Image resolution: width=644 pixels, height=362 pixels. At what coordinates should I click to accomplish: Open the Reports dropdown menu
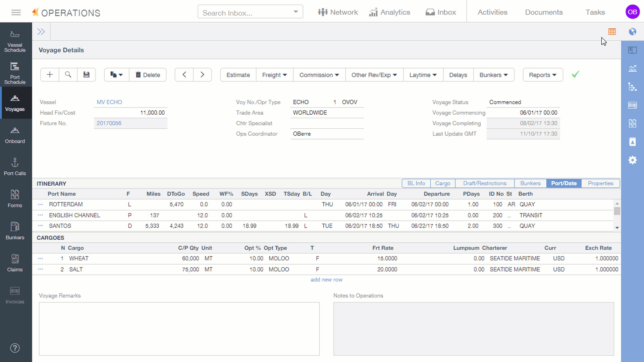click(x=542, y=75)
